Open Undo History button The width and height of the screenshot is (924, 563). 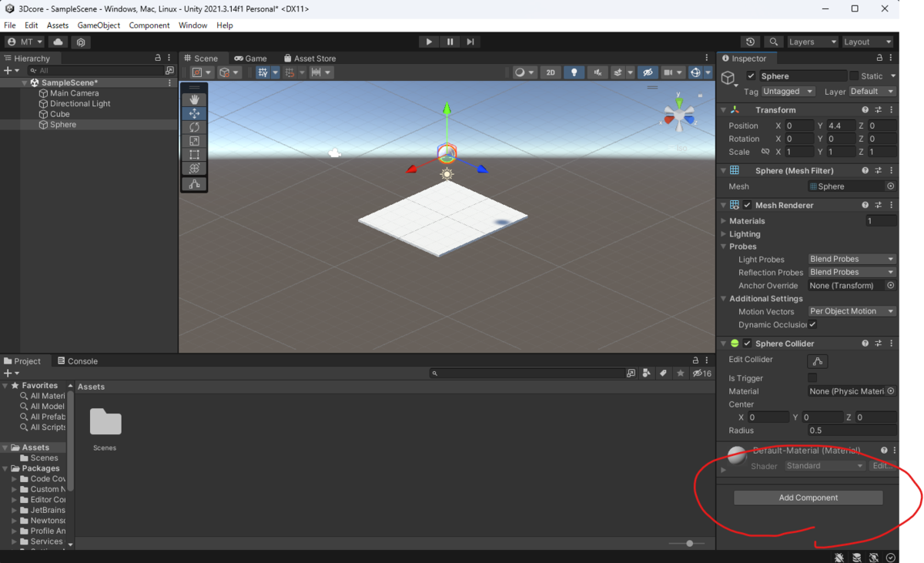tap(751, 42)
